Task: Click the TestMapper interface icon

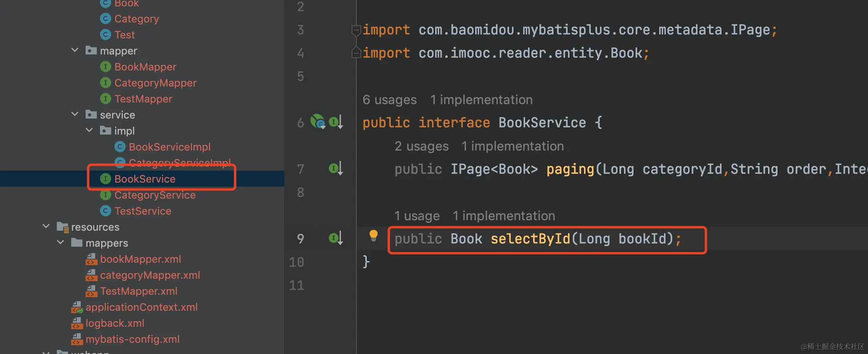Action: [x=105, y=99]
